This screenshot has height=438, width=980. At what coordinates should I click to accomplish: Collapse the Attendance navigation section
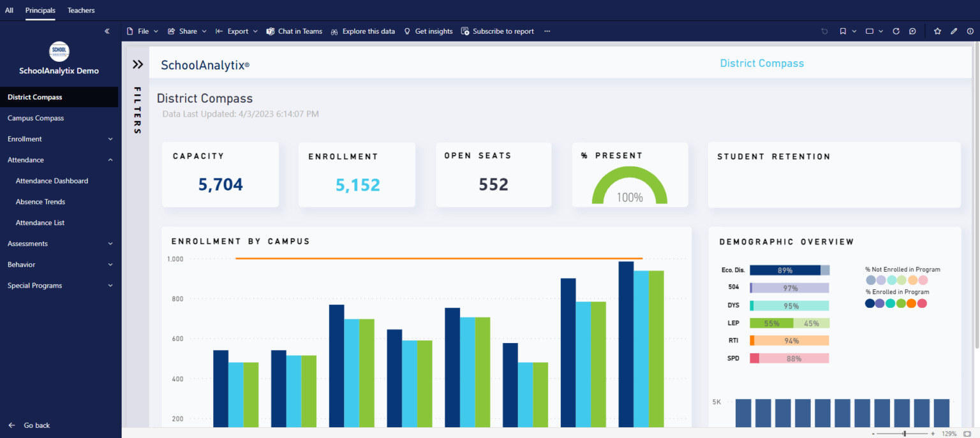(110, 160)
